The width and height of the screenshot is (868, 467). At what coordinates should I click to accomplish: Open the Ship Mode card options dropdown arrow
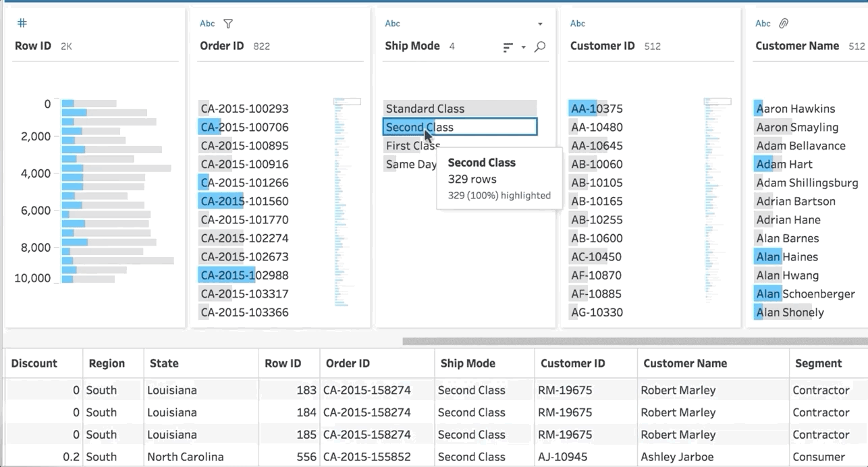pyautogui.click(x=540, y=24)
